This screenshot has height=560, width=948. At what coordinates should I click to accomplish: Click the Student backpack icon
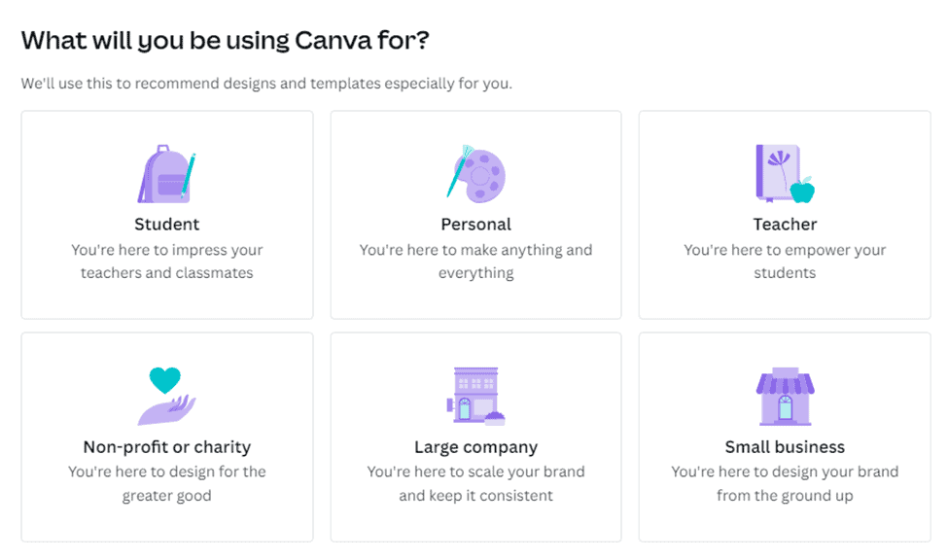[166, 176]
